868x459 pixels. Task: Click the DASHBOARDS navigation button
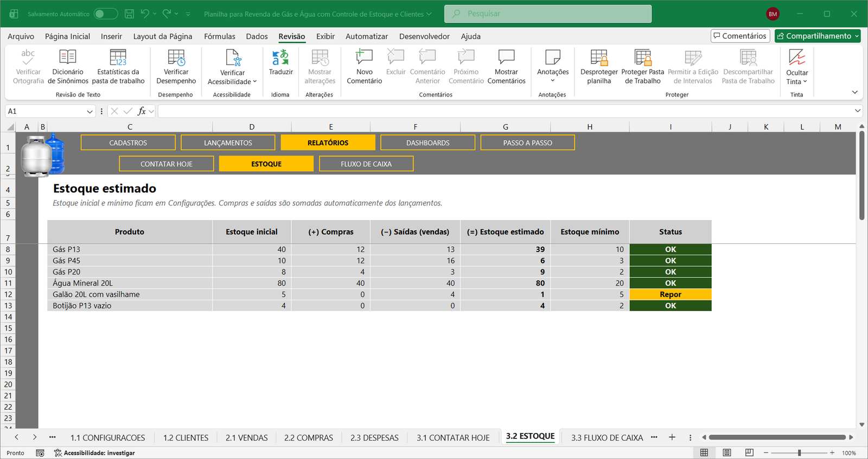point(428,143)
